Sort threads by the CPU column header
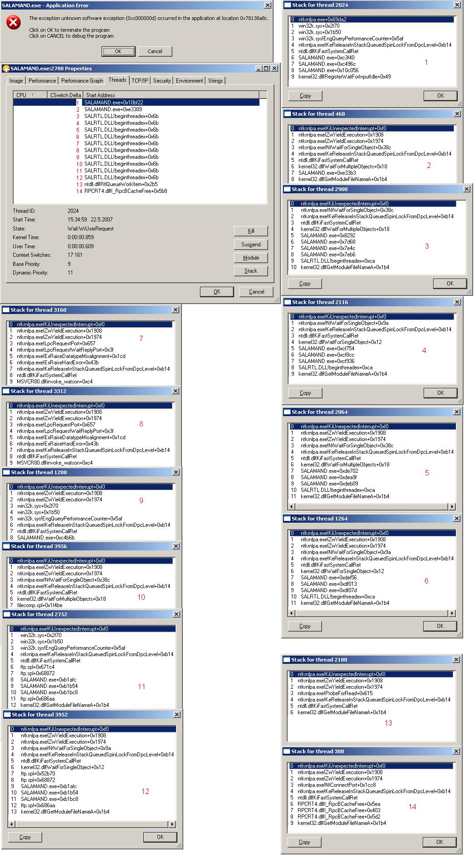 (x=30, y=95)
